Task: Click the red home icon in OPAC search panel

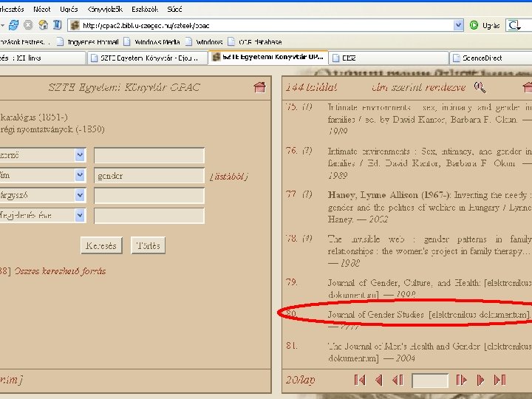Action: (x=260, y=87)
